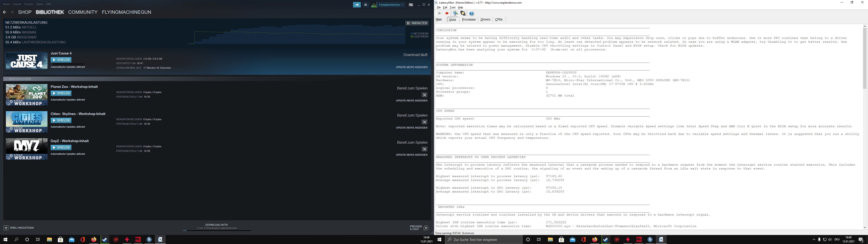Image resolution: width=868 pixels, height=244 pixels.
Task: Stop LatencyMon monitoring with red square
Action: [447, 13]
